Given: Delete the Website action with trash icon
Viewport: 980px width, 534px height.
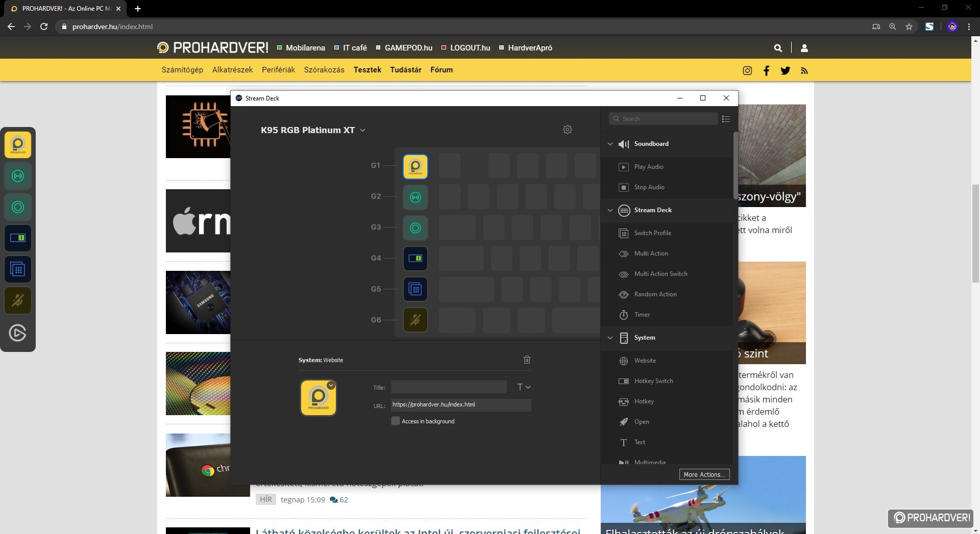Looking at the screenshot, I should pyautogui.click(x=527, y=360).
